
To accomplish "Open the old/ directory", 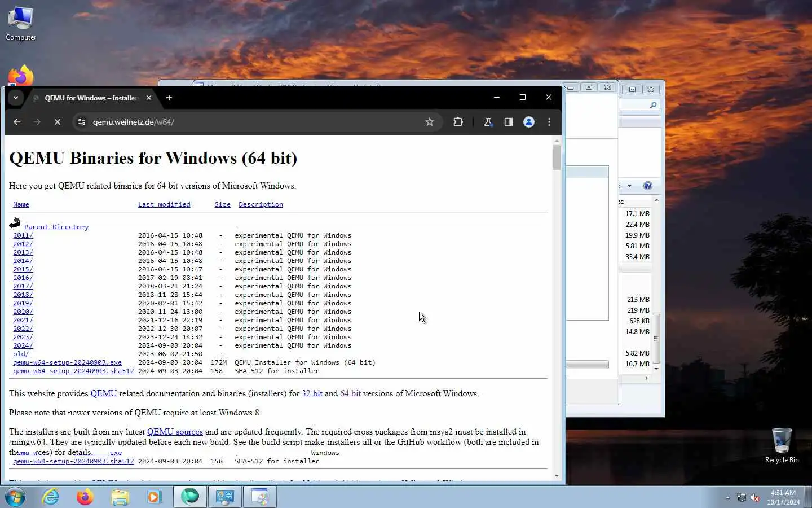I will 21,354.
